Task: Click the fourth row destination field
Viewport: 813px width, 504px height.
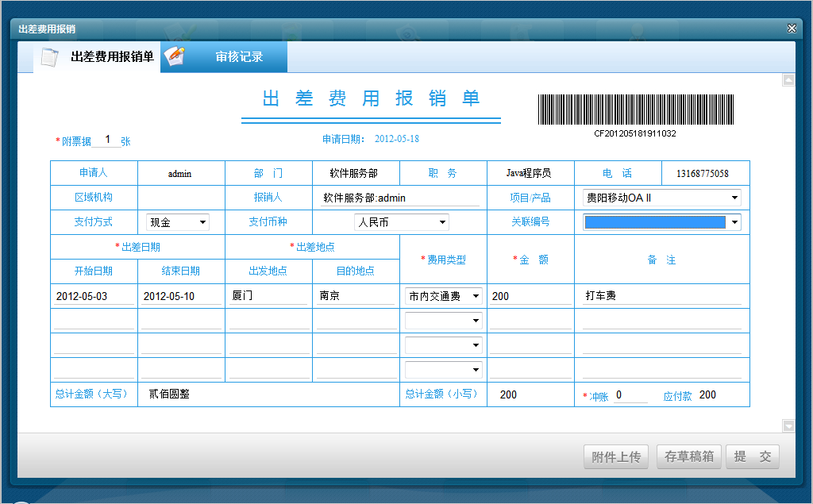Action: coord(356,370)
